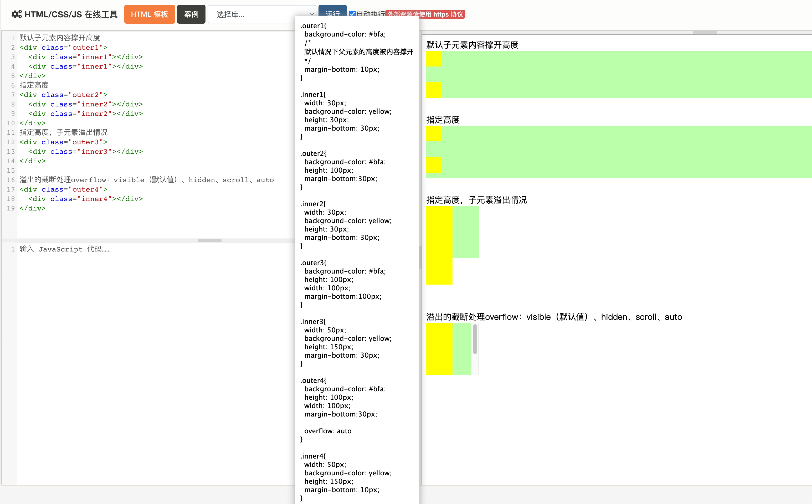Click the scrollbar in the overflow auto box

click(475, 339)
